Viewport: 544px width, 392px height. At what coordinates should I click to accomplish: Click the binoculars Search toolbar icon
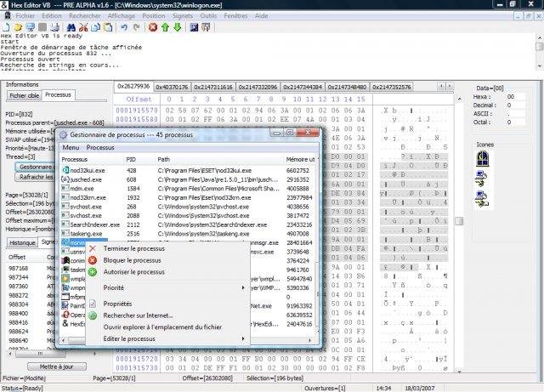71,27
